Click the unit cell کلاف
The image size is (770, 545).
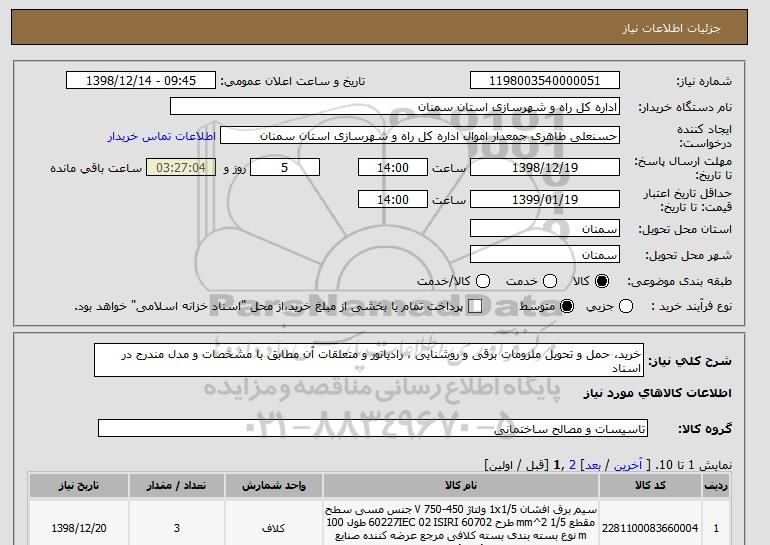point(274,528)
